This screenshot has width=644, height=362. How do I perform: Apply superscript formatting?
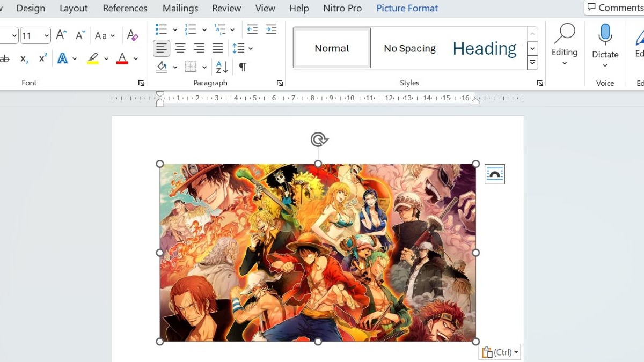43,58
